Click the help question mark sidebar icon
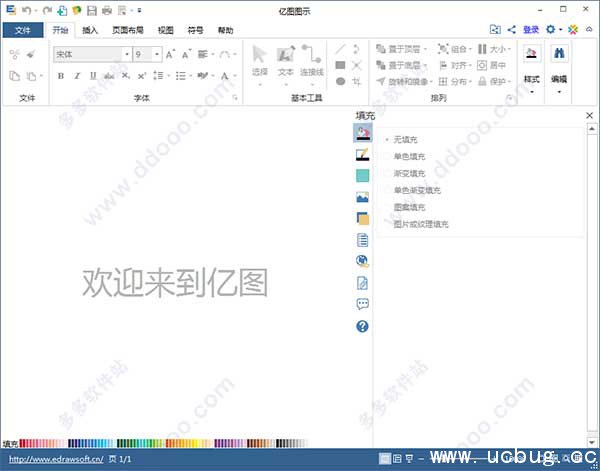The height and width of the screenshot is (471, 600). point(362,326)
